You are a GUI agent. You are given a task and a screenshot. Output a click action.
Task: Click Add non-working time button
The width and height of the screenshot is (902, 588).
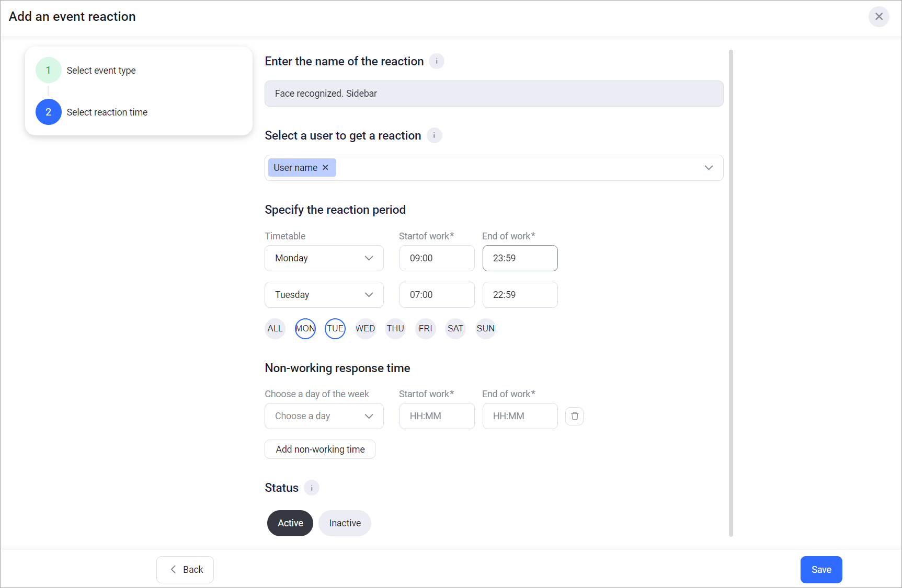point(320,449)
